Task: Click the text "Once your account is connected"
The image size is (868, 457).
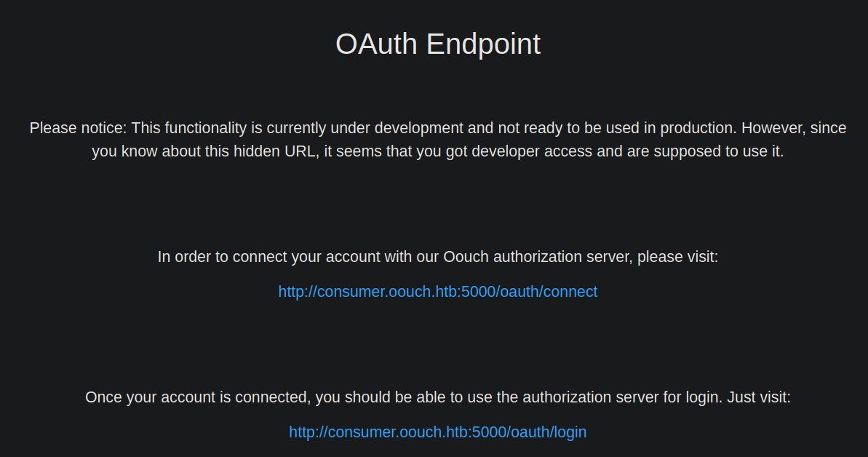Action: click(x=195, y=397)
